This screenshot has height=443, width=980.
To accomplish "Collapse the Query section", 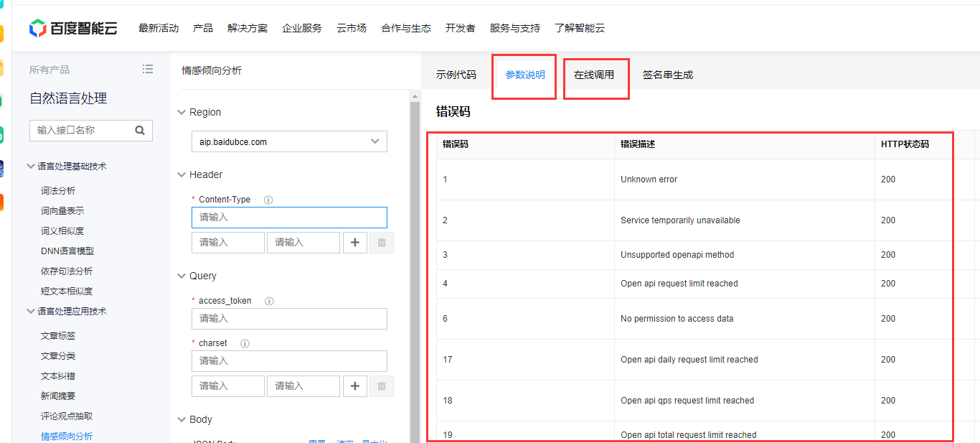I will pos(182,276).
